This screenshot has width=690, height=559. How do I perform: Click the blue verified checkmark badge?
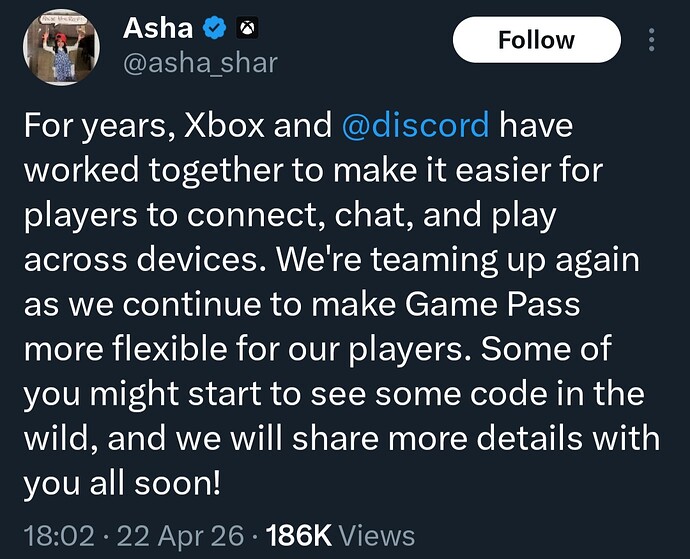pos(214,28)
